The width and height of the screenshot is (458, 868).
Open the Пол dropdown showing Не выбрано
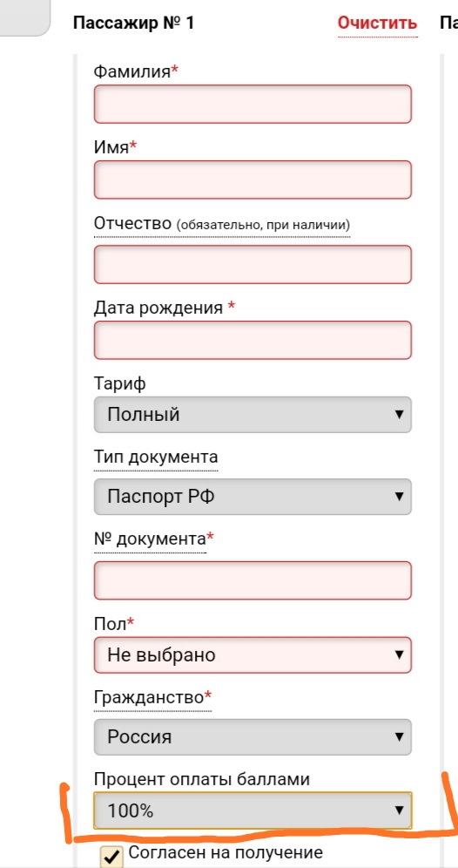click(253, 654)
